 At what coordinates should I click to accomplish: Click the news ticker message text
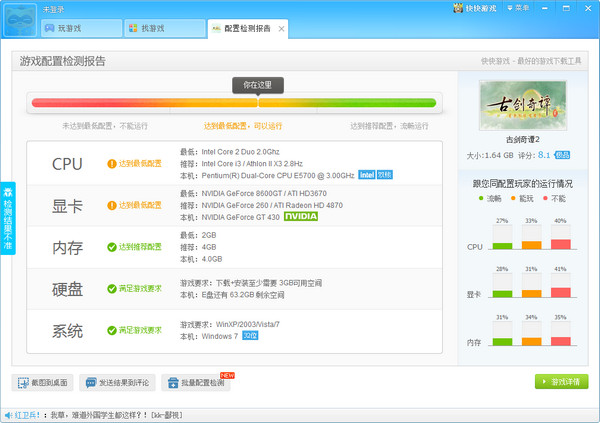click(116, 415)
